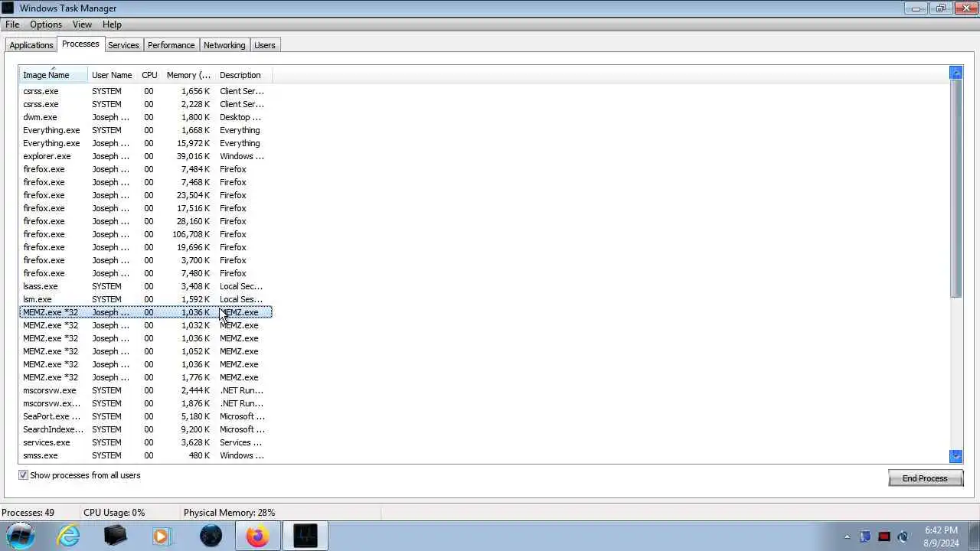
Task: Select firefox.exe using 106,708 K
Action: (145, 234)
